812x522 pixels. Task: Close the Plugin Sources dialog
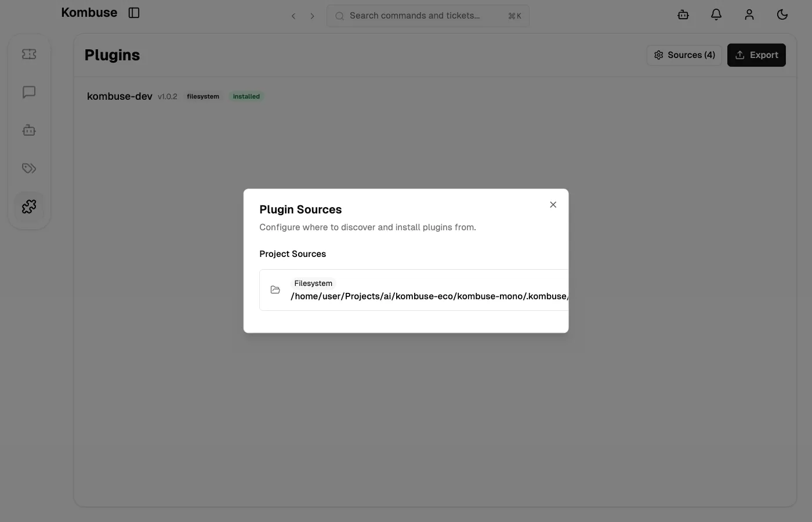click(x=553, y=204)
